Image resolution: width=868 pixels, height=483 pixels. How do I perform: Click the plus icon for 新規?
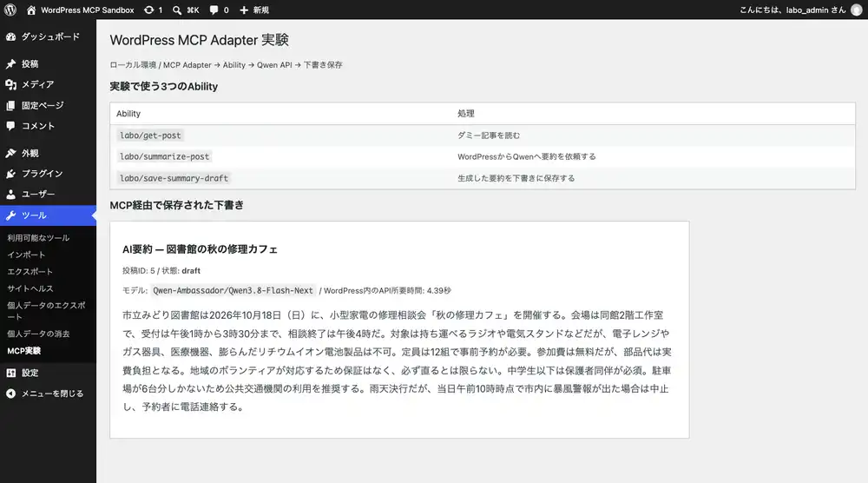(x=244, y=10)
